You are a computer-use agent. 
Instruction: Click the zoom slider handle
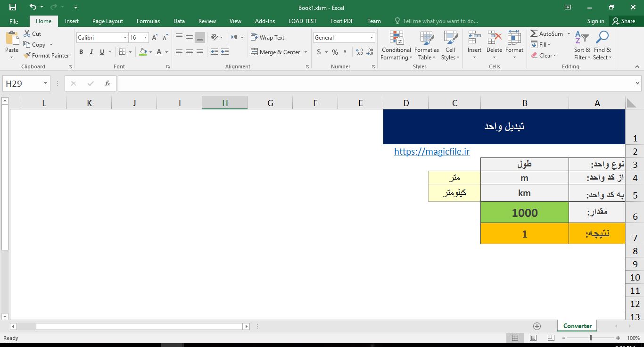[x=591, y=338]
